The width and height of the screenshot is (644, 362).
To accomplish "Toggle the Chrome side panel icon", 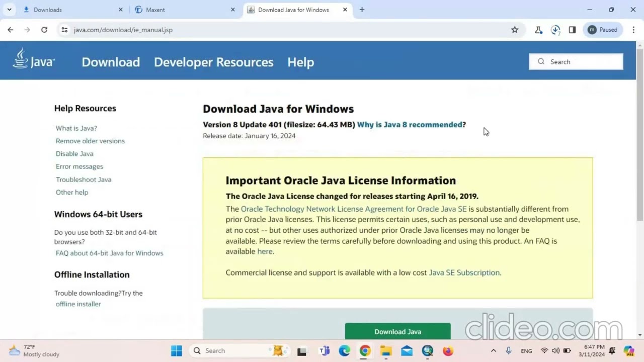I will tap(572, 30).
